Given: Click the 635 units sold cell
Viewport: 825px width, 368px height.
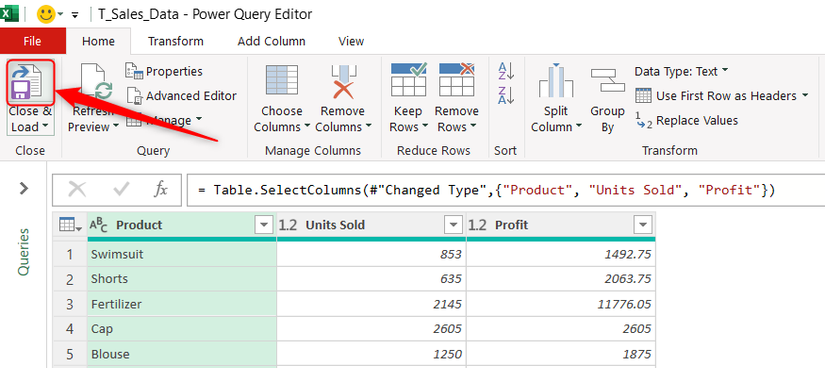Looking at the screenshot, I should 371,279.
